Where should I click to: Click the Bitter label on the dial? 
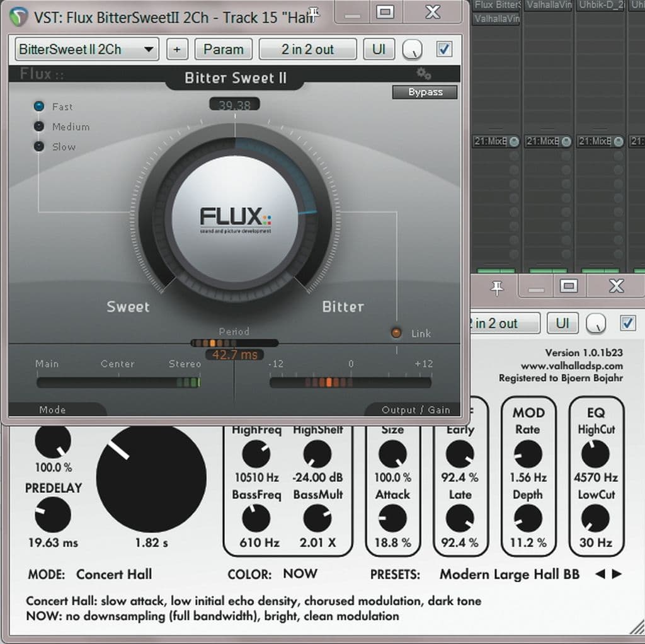343,307
